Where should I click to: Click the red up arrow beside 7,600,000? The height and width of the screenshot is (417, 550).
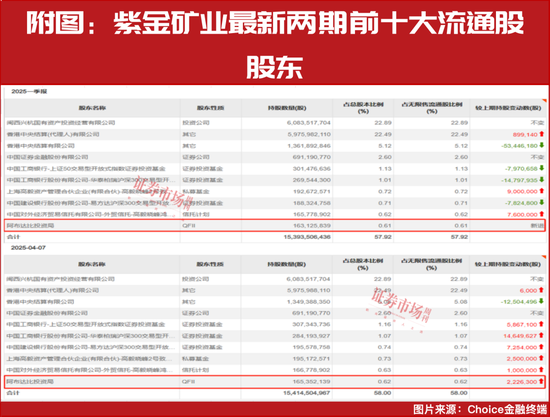[x=542, y=214]
